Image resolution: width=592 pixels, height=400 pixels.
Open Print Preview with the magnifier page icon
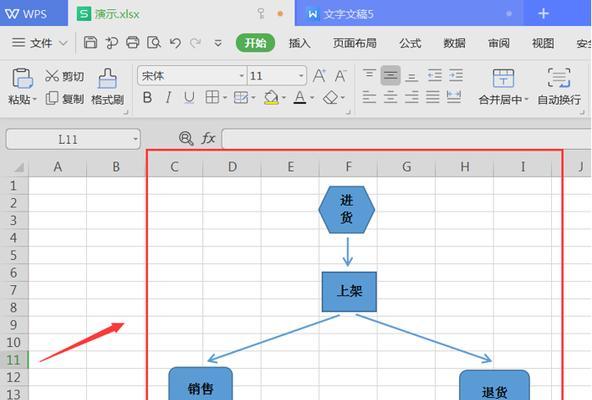(154, 42)
